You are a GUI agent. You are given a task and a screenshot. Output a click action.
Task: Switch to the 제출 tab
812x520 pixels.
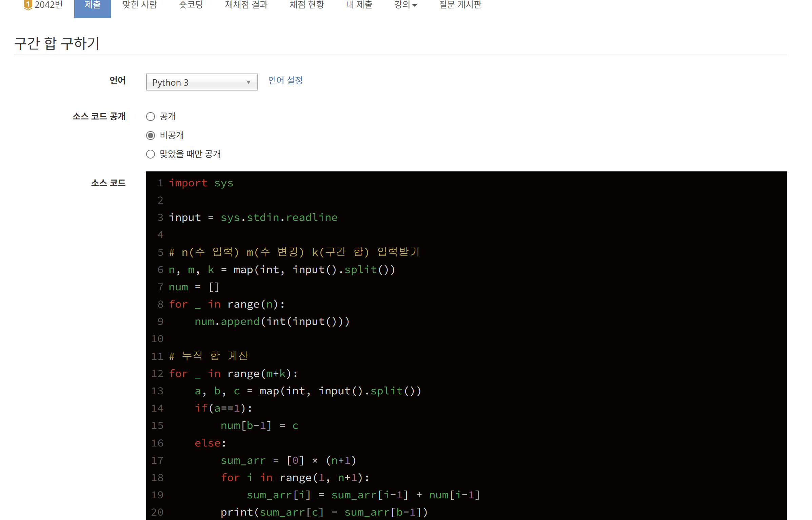[x=92, y=5]
